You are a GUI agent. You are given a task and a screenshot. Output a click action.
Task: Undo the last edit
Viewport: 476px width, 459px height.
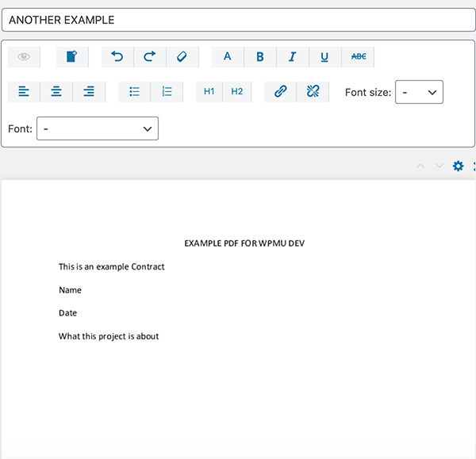click(117, 57)
